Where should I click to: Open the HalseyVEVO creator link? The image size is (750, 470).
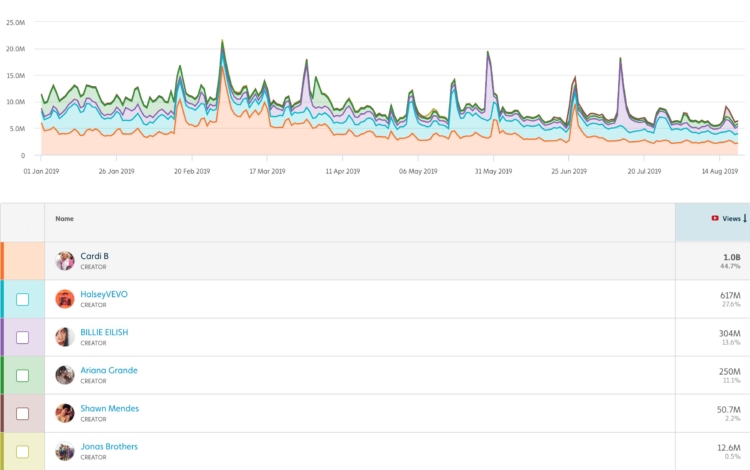click(x=104, y=294)
